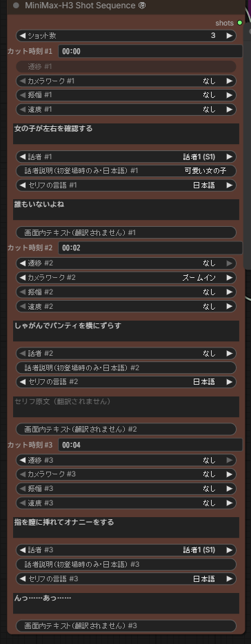Click the カット時刻 #3 field showing 00:04
This screenshot has height=644, width=251.
pyautogui.click(x=150, y=445)
